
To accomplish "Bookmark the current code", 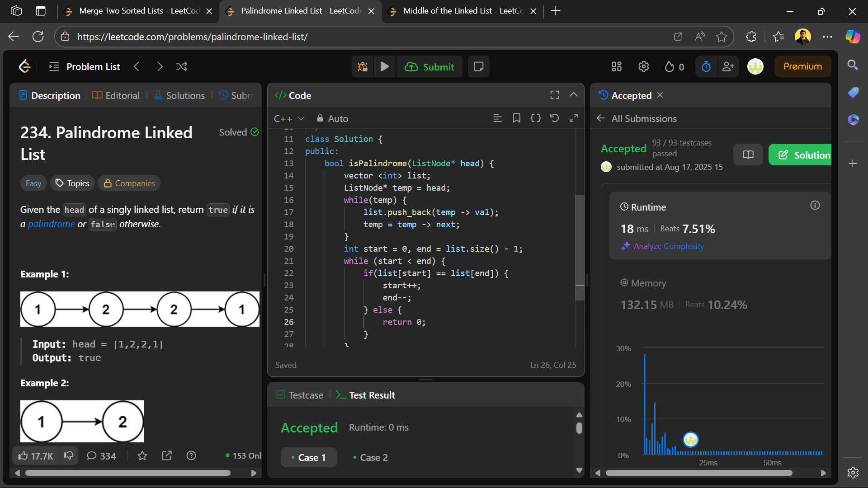I will 516,118.
